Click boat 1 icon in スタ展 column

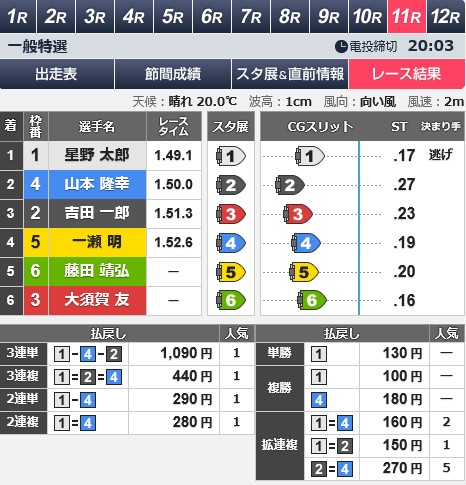[231, 156]
